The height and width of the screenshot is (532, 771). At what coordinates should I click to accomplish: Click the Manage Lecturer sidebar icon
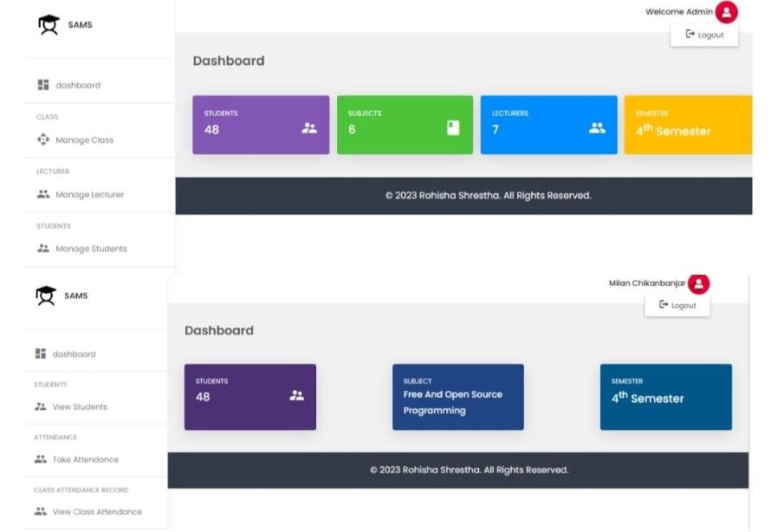pos(43,194)
